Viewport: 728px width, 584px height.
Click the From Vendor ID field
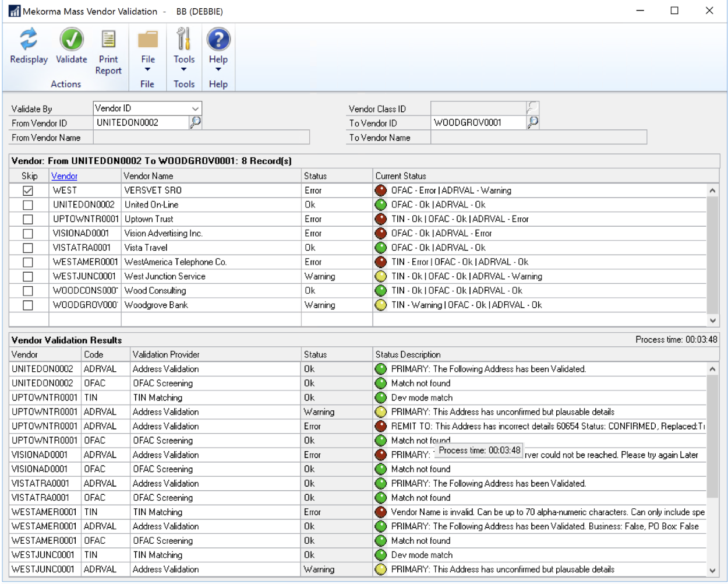coord(141,122)
